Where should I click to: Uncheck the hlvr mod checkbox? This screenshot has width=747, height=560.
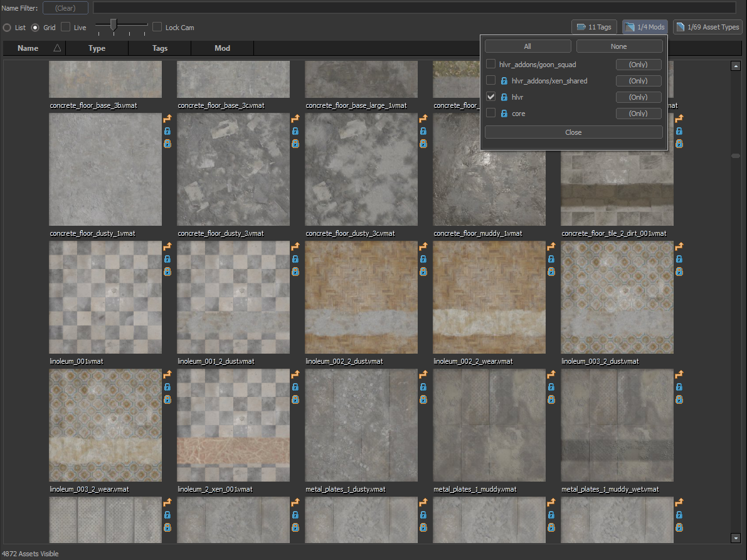pos(490,97)
